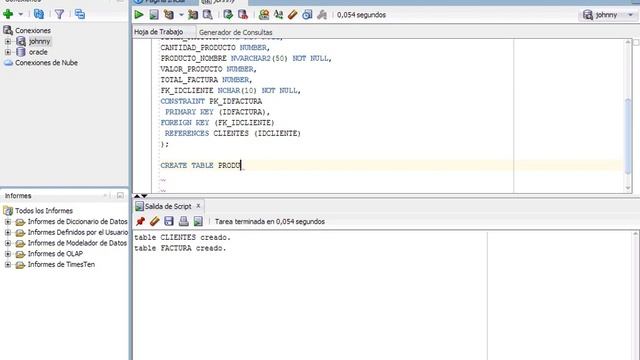This screenshot has height=360, width=640.
Task: Click the editor vertical scrollbar thumb
Action: (x=628, y=137)
